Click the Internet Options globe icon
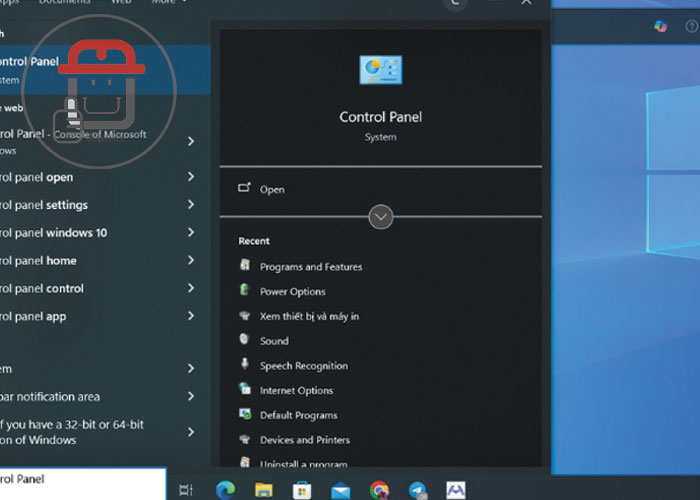Screen dimensions: 700x500 [245, 388]
